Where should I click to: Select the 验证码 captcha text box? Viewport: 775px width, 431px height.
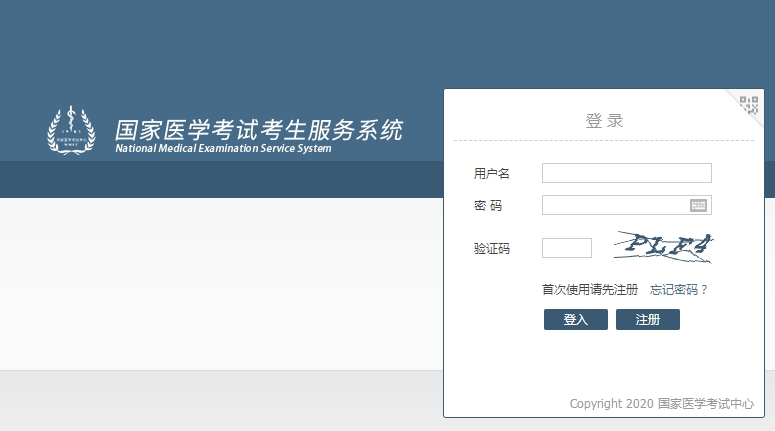coord(566,248)
